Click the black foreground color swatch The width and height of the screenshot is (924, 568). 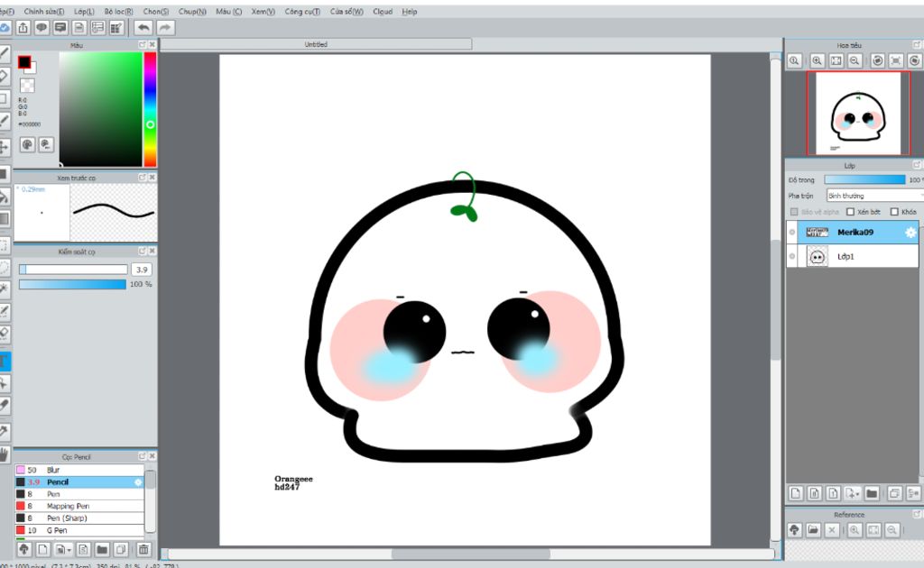[x=24, y=62]
